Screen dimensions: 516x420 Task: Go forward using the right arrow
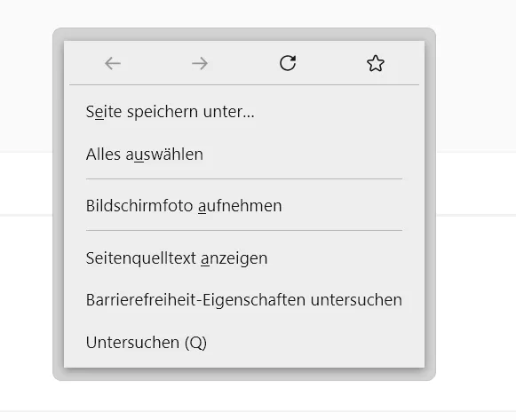pos(200,63)
